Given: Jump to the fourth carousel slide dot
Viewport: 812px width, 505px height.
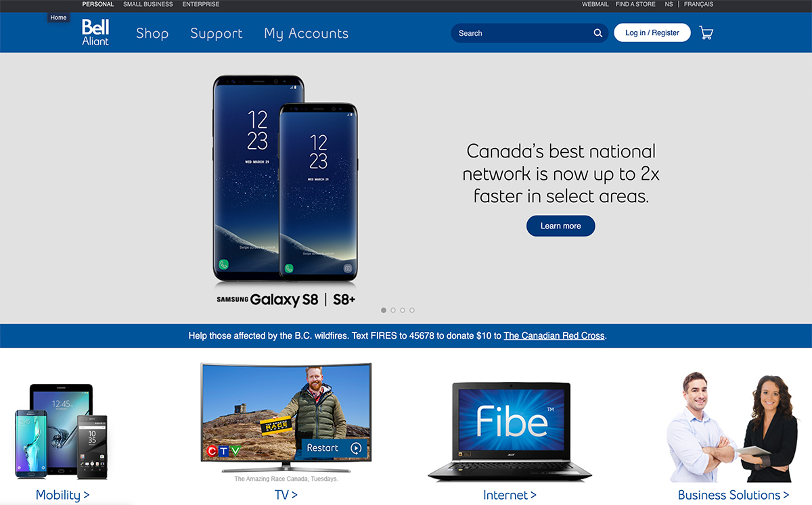Looking at the screenshot, I should click(412, 310).
